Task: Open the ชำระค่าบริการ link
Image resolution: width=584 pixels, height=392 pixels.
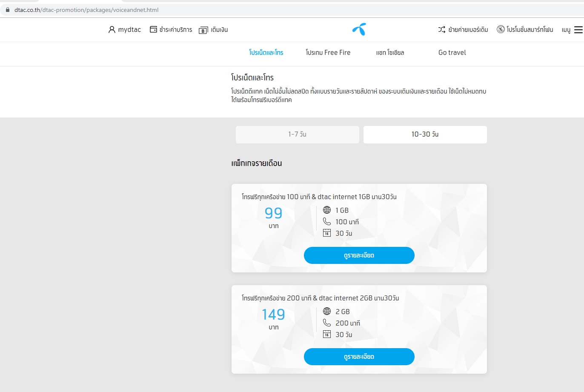Action: tap(176, 30)
